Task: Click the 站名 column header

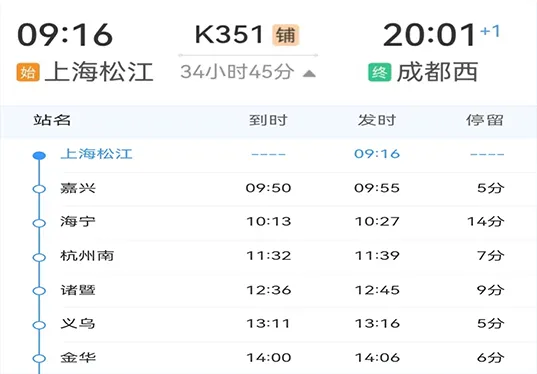Action: pos(52,120)
